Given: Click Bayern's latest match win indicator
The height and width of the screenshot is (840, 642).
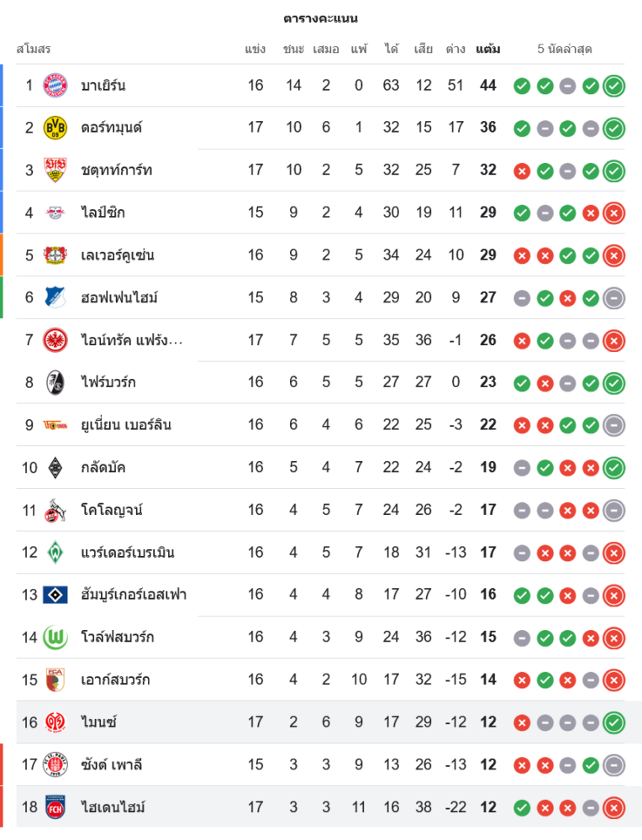Looking at the screenshot, I should click(614, 86).
